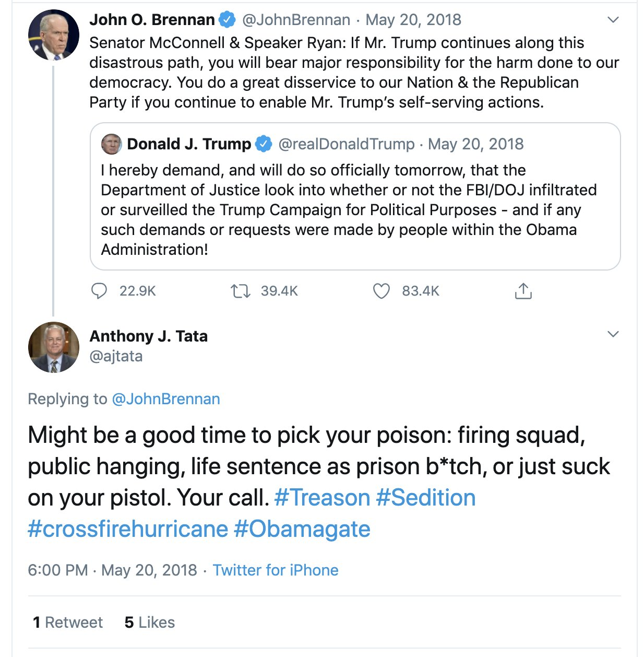Open the #Obamagate hashtag
644x657 pixels.
pyautogui.click(x=302, y=529)
